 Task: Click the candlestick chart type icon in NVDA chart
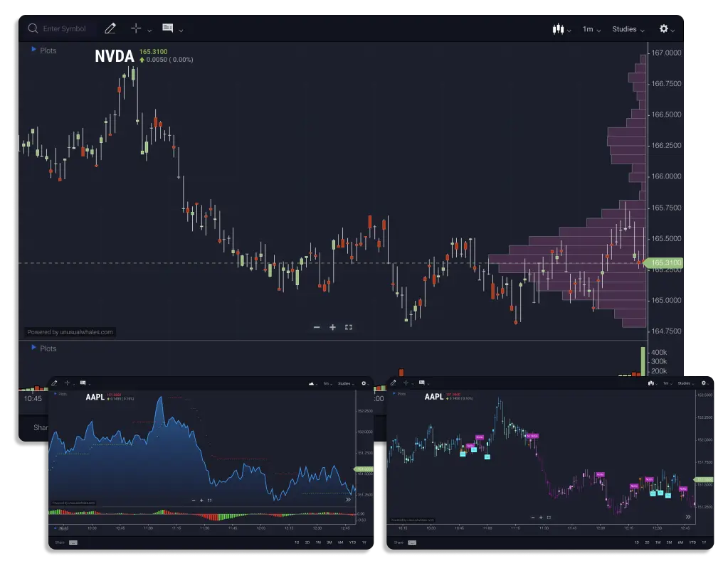pyautogui.click(x=558, y=28)
